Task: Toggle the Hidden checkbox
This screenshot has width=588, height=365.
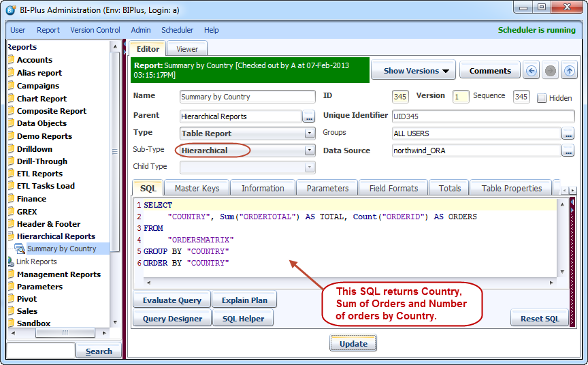Action: click(x=542, y=98)
